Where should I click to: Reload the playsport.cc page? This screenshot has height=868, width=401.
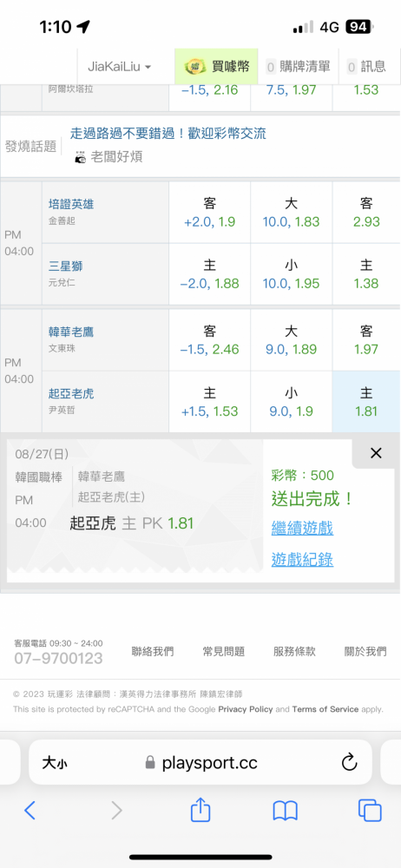pyautogui.click(x=349, y=763)
